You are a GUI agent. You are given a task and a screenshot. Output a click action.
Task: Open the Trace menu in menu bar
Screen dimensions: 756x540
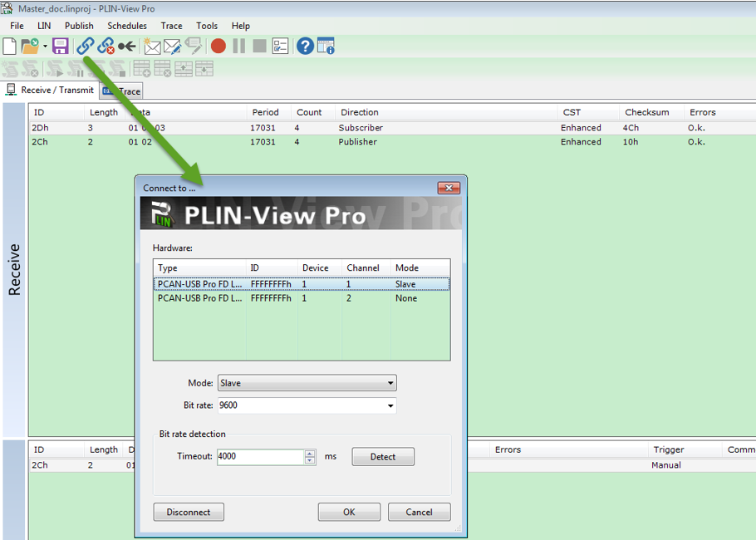(171, 26)
